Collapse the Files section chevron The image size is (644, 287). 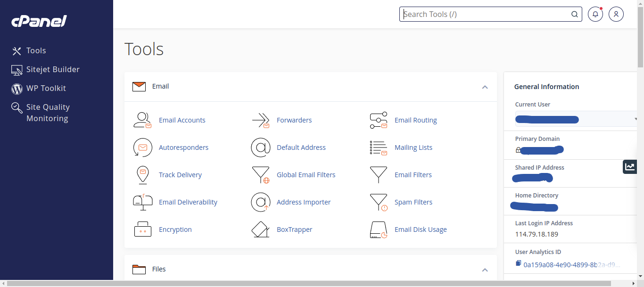pos(485,270)
